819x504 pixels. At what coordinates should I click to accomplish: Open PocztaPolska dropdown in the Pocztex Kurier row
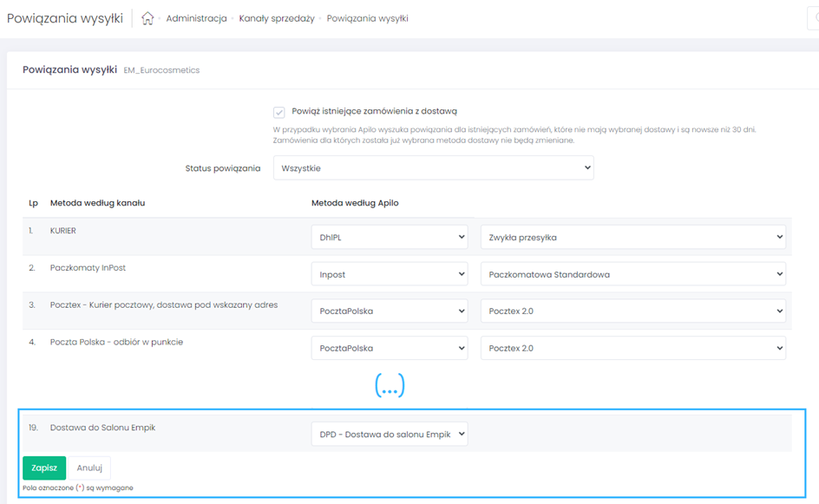pos(389,311)
